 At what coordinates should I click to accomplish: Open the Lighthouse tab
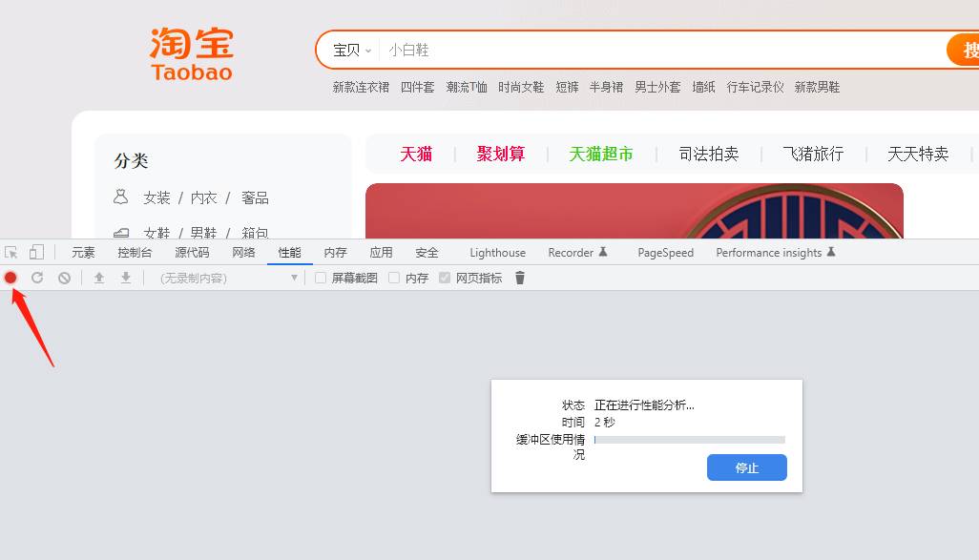(498, 252)
